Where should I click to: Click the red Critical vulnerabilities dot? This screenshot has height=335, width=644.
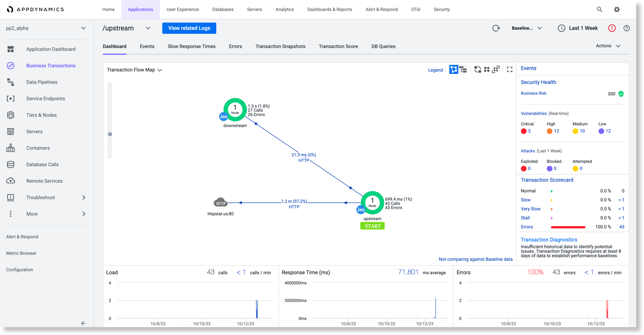tap(524, 131)
